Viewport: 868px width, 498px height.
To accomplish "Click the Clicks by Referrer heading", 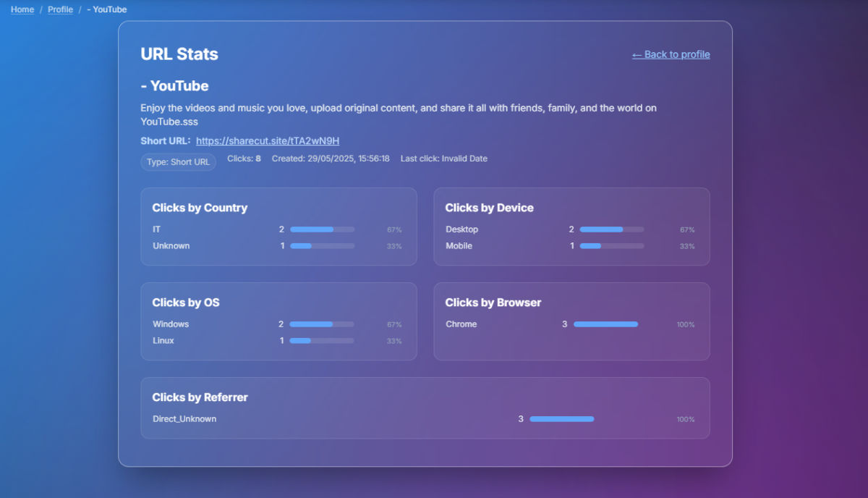I will [200, 397].
